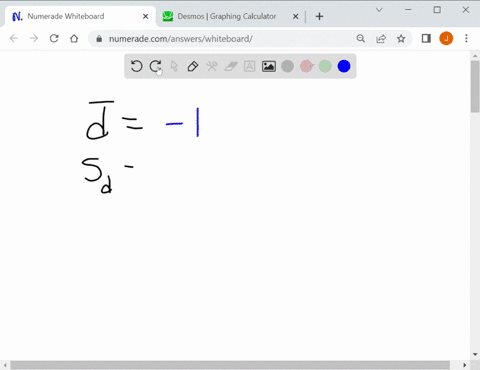Bookmark this page with star icon
This screenshot has width=480, height=370.
[x=401, y=39]
